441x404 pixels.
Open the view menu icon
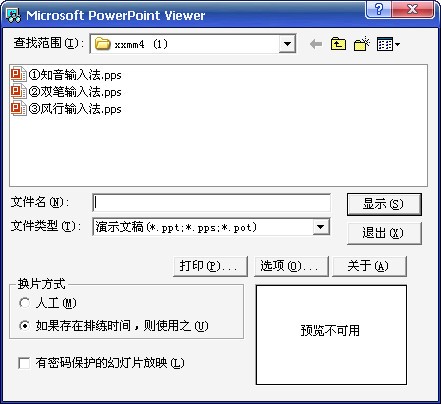(x=385, y=44)
